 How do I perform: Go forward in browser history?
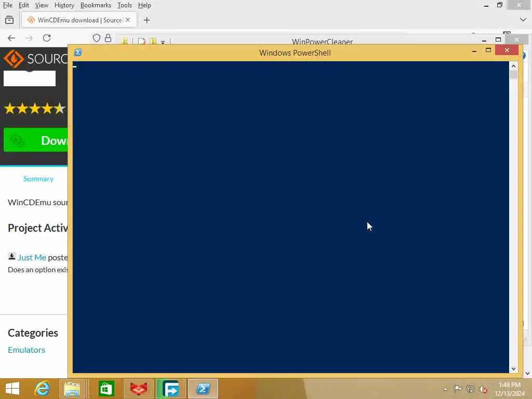29,38
